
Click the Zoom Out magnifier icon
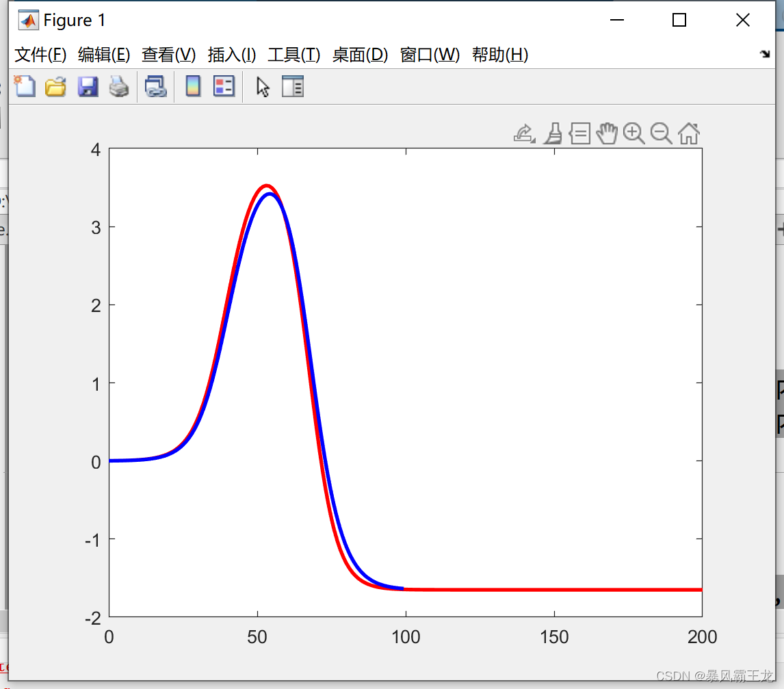pyautogui.click(x=662, y=133)
